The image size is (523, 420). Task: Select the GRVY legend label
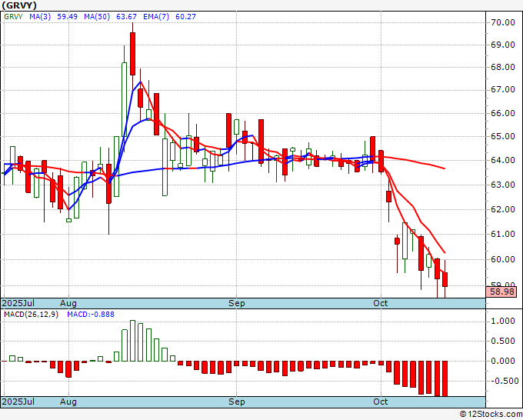pyautogui.click(x=13, y=17)
